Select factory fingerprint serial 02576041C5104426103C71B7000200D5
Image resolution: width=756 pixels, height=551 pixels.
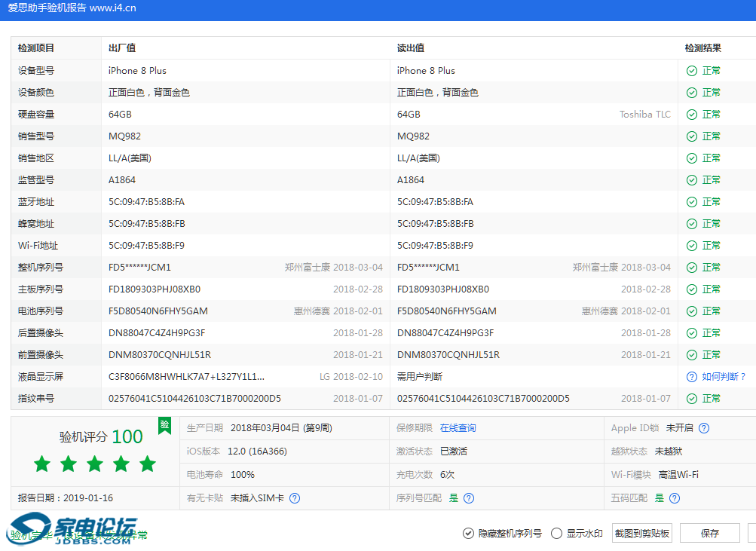pos(194,399)
